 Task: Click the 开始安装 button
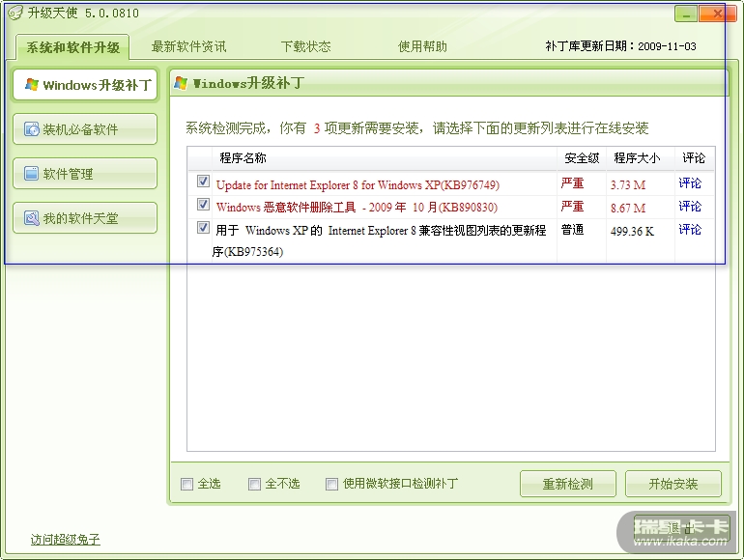coord(673,484)
